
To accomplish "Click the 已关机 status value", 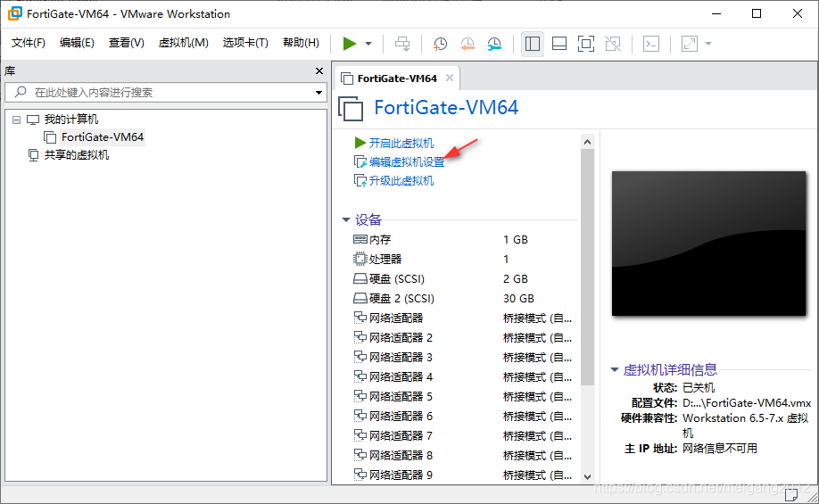I will click(699, 388).
